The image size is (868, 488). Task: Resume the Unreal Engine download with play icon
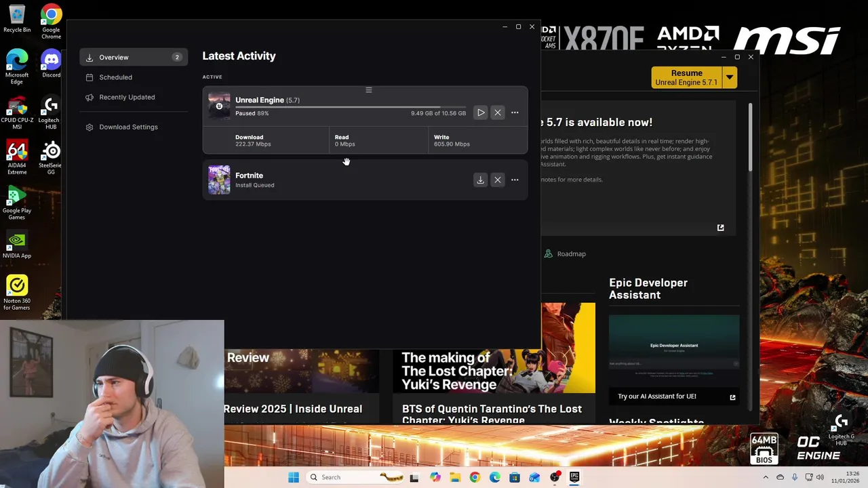coord(481,113)
